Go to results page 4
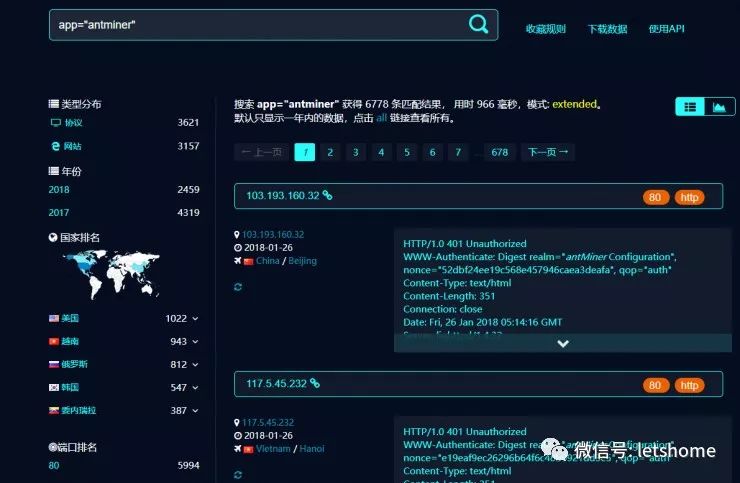 pos(381,152)
